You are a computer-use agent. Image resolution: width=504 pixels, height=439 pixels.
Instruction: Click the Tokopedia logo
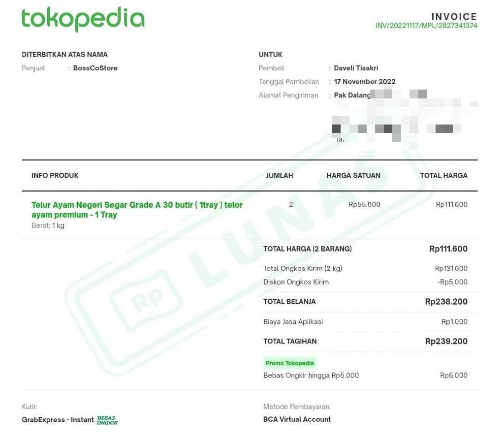pyautogui.click(x=83, y=19)
